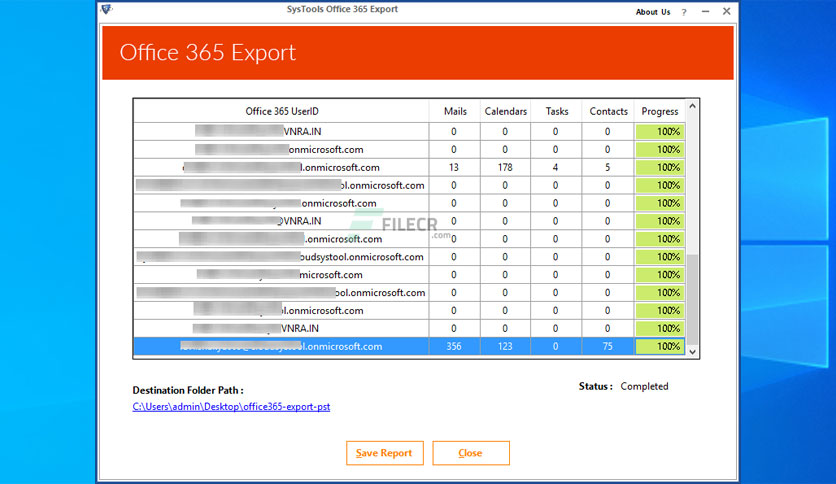Click the scrollbar up arrow
Image resolution: width=836 pixels, height=484 pixels.
(692, 106)
